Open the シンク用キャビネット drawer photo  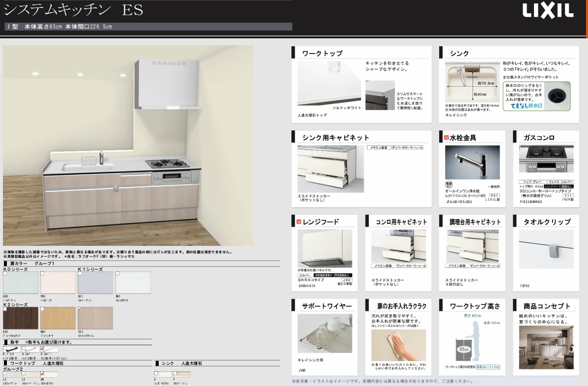(331, 169)
